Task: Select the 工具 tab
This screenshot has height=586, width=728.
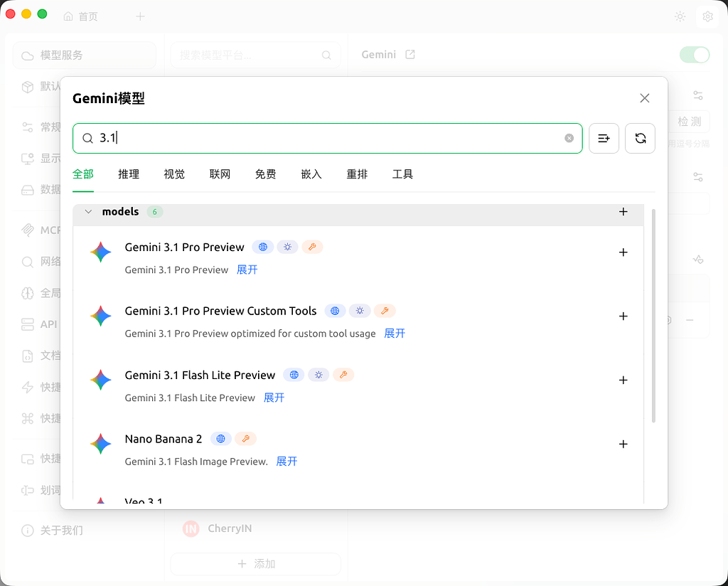Action: 402,174
